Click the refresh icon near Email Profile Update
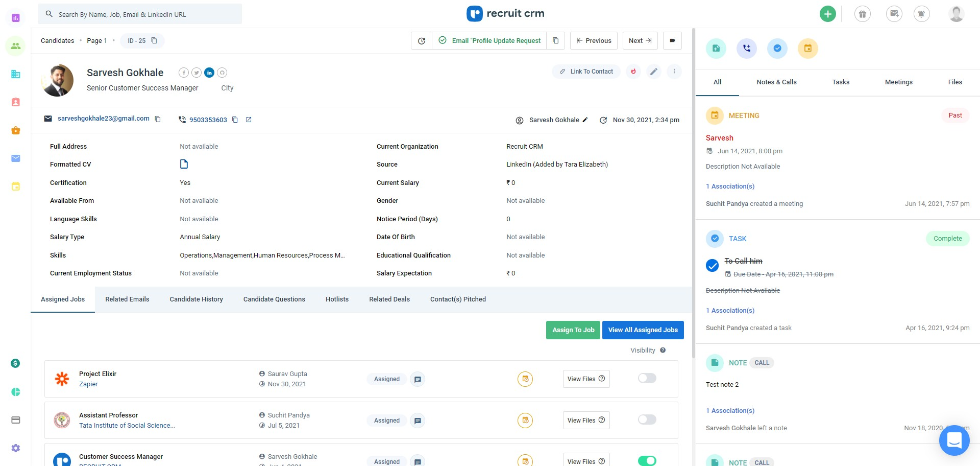Image resolution: width=980 pixels, height=466 pixels. [422, 41]
